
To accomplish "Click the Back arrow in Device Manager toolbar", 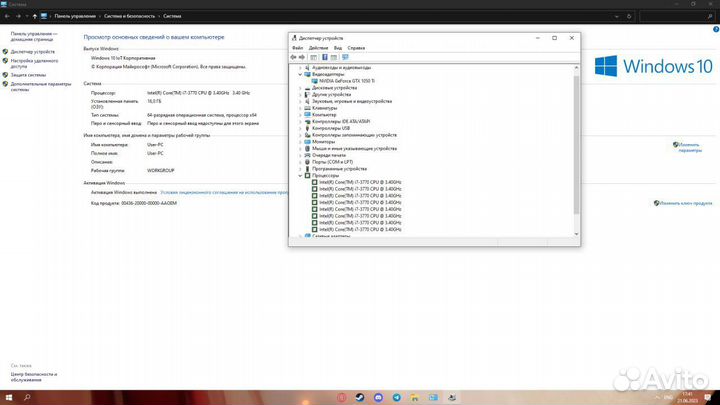I will click(x=293, y=57).
